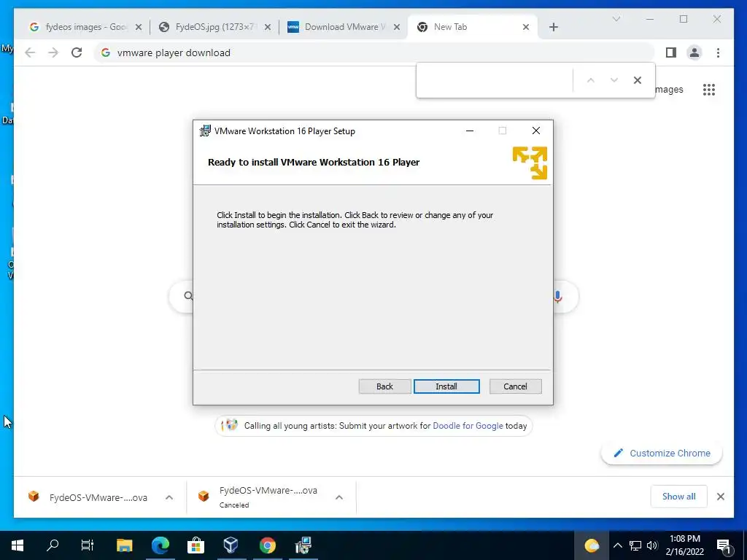
Task: Click VMware setup title bar icon
Action: pyautogui.click(x=205, y=131)
